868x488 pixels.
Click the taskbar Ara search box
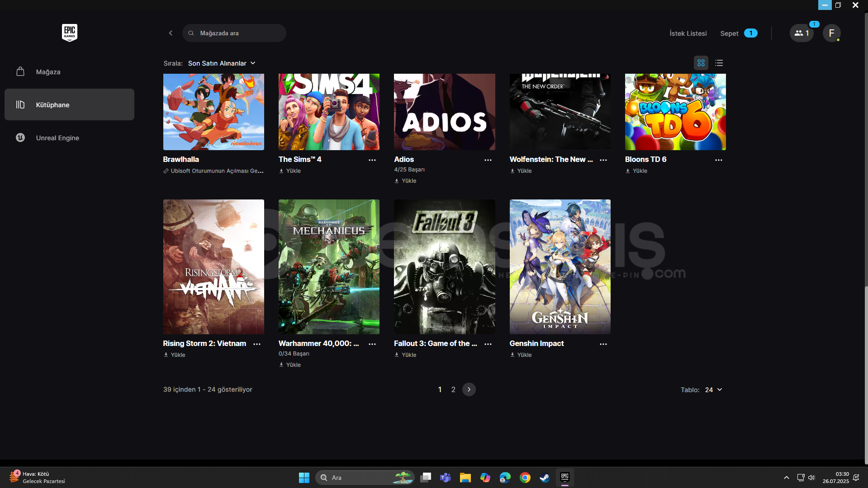pos(365,478)
